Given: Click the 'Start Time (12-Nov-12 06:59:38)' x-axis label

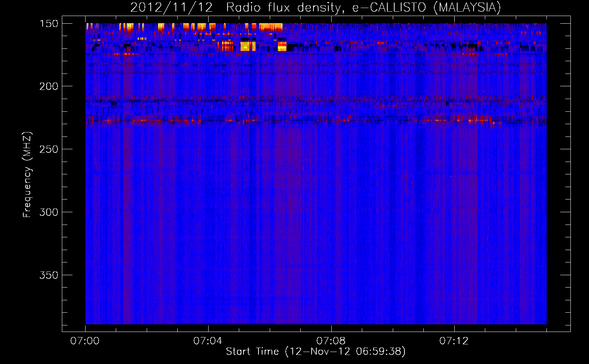Looking at the screenshot, I should (x=316, y=351).
